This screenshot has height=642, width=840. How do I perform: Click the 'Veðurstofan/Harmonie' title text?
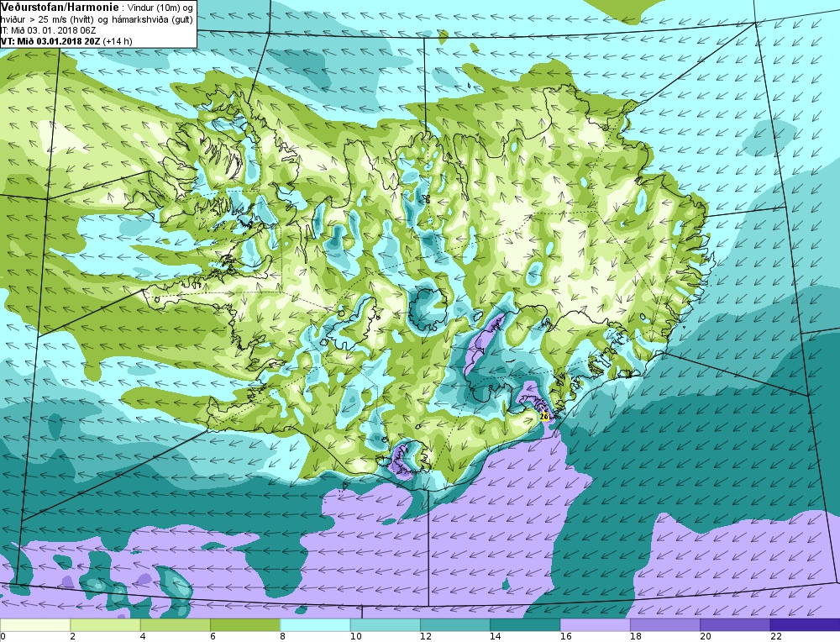60,8
